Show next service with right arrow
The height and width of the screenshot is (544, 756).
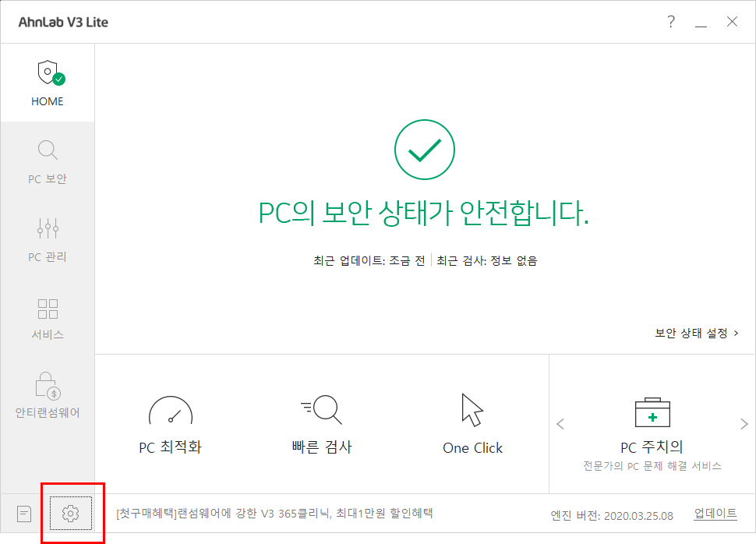(744, 424)
